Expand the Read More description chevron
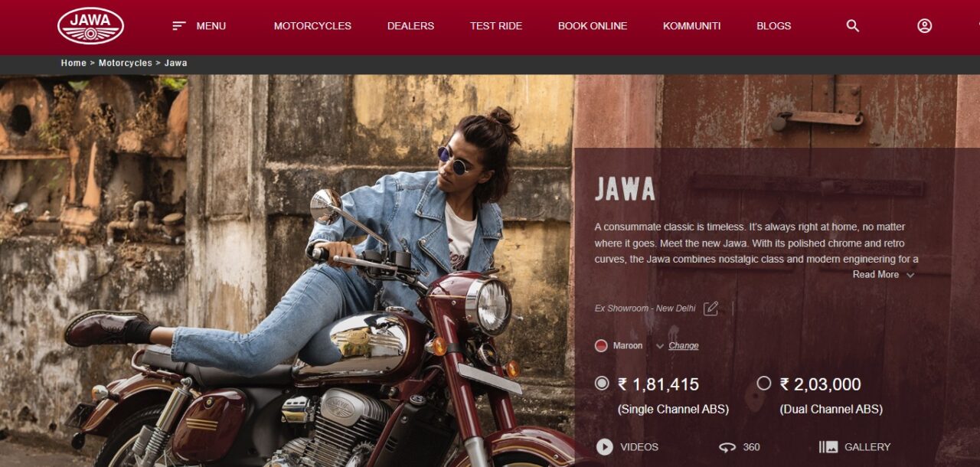The image size is (980, 467). tap(910, 275)
